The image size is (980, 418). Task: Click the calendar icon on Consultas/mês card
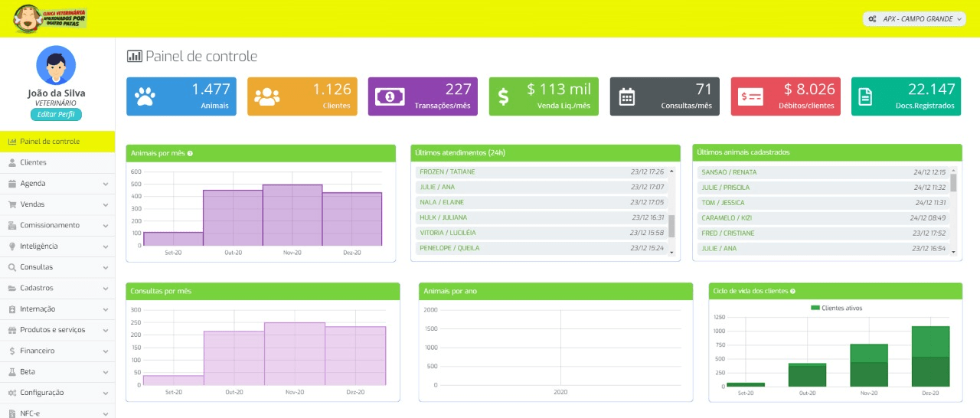(627, 96)
